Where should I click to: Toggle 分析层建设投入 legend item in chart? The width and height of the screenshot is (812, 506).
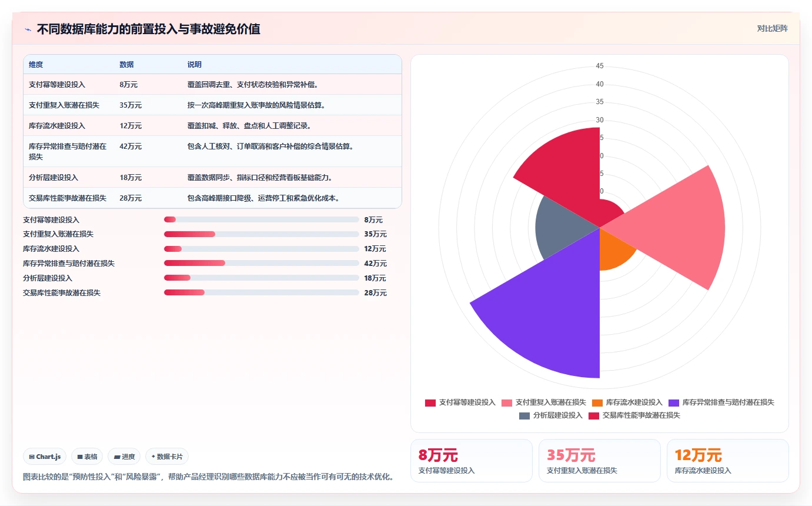(551, 415)
